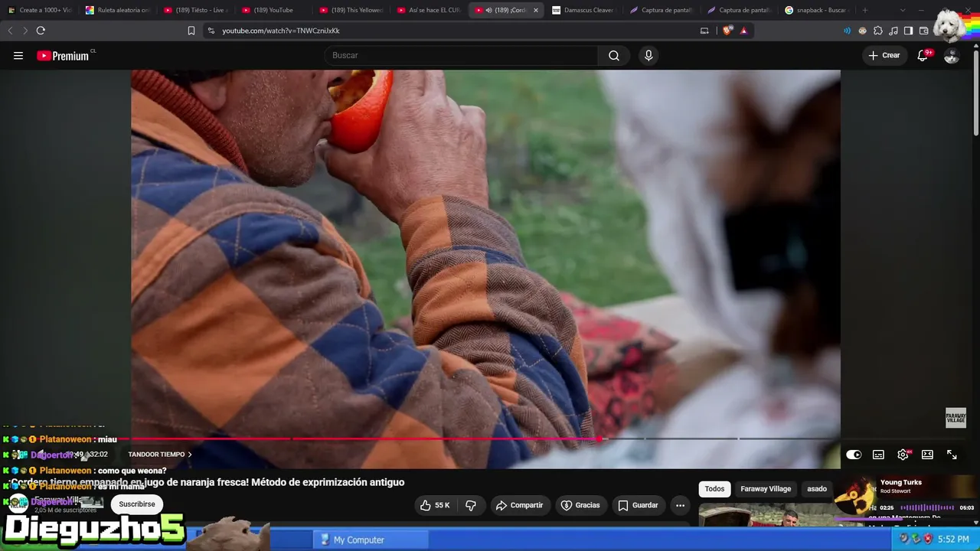Select the Todos filter chip
Image resolution: width=980 pixels, height=551 pixels.
pos(714,489)
